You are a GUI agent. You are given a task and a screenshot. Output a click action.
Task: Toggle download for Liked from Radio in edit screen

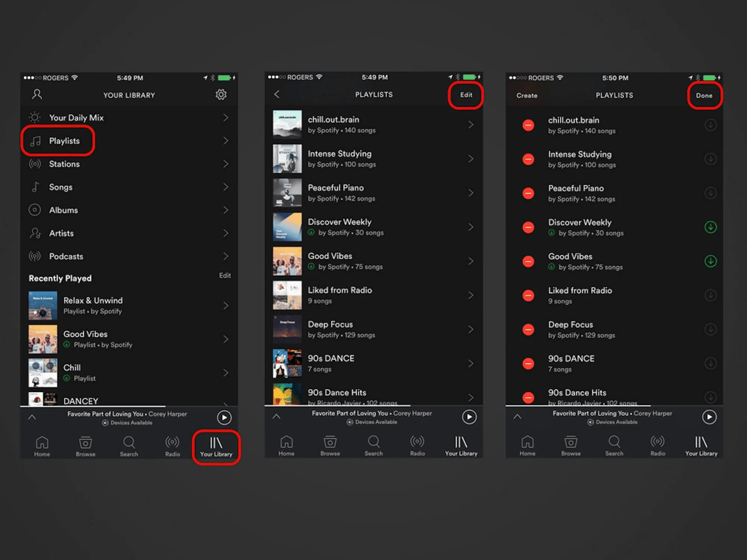click(710, 295)
